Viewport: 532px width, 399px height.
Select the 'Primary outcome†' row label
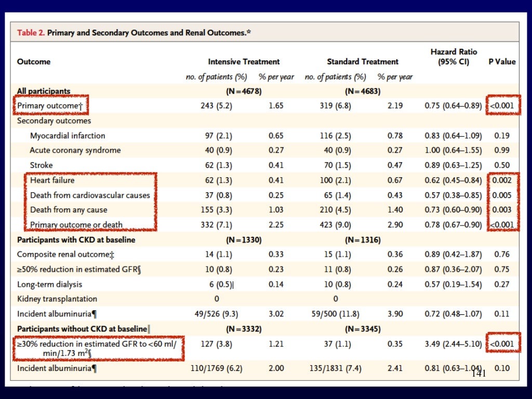tap(50, 106)
